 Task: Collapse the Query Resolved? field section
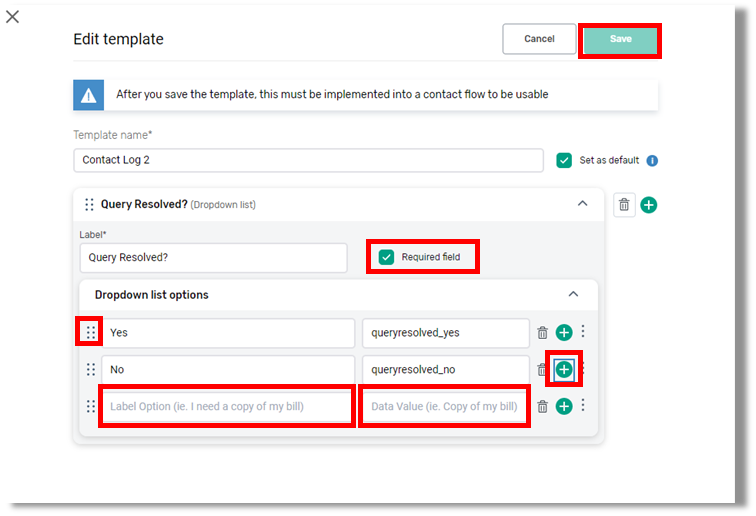point(583,204)
